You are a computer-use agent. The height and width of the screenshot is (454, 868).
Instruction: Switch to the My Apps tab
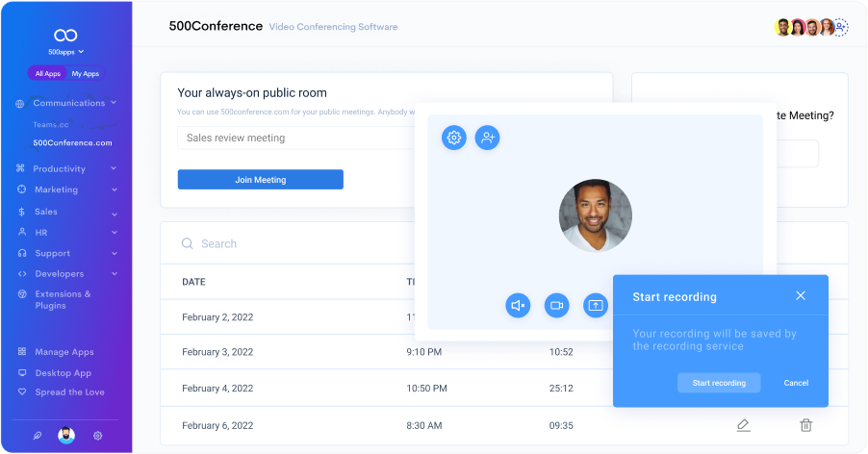point(86,73)
